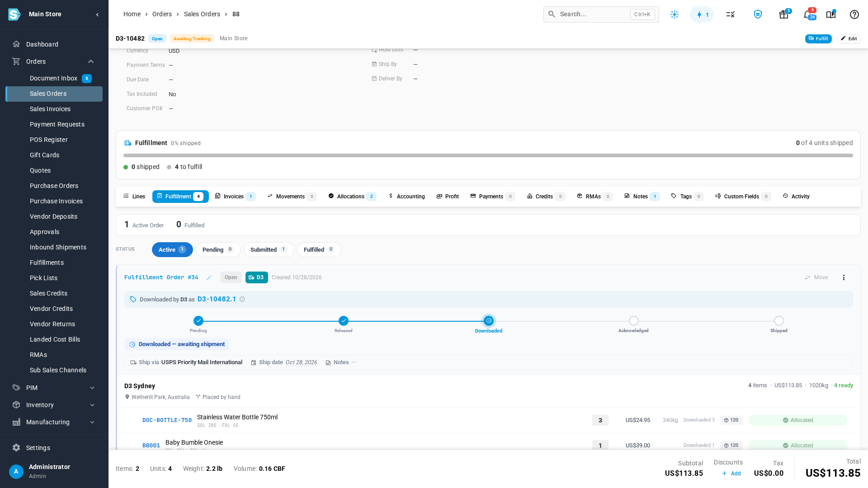
Task: Switch to the Profit tab
Action: 448,197
